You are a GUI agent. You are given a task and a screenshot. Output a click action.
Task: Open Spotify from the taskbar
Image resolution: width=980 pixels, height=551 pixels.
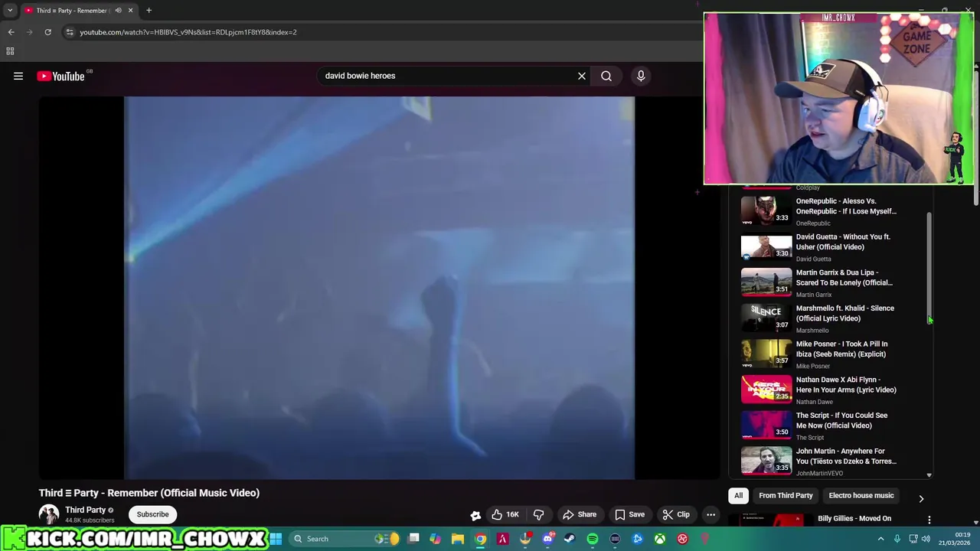tap(593, 539)
